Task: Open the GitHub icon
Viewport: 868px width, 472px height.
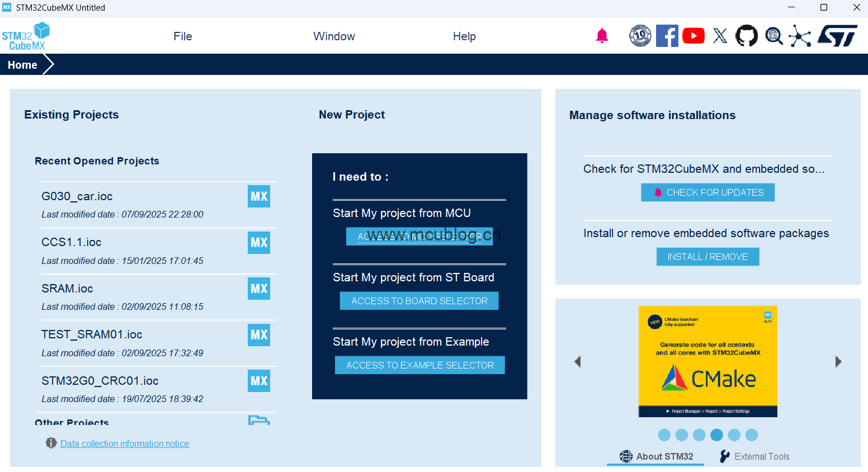Action: tap(747, 36)
